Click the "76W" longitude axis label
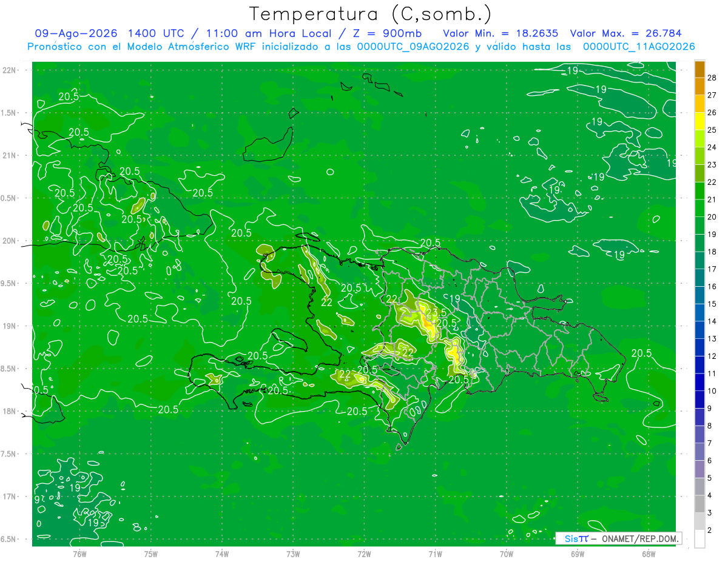728x562 pixels. (x=79, y=554)
